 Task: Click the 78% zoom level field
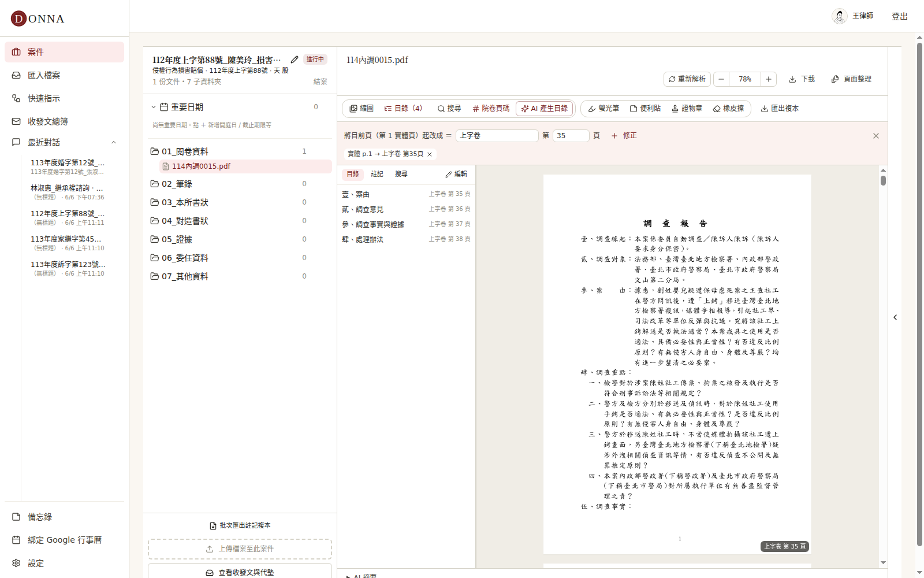click(745, 79)
